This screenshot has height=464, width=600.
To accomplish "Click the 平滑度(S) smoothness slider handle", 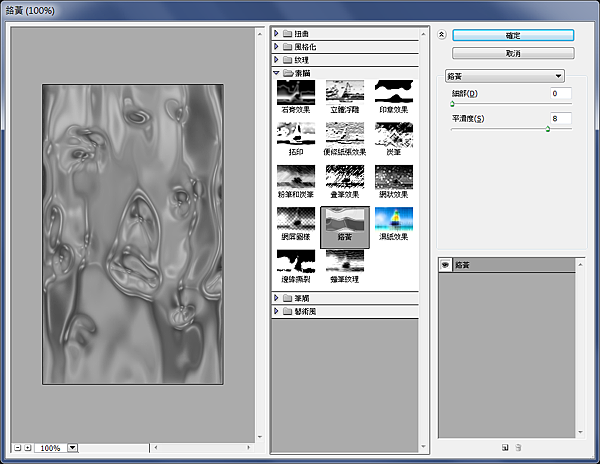I will coord(548,129).
